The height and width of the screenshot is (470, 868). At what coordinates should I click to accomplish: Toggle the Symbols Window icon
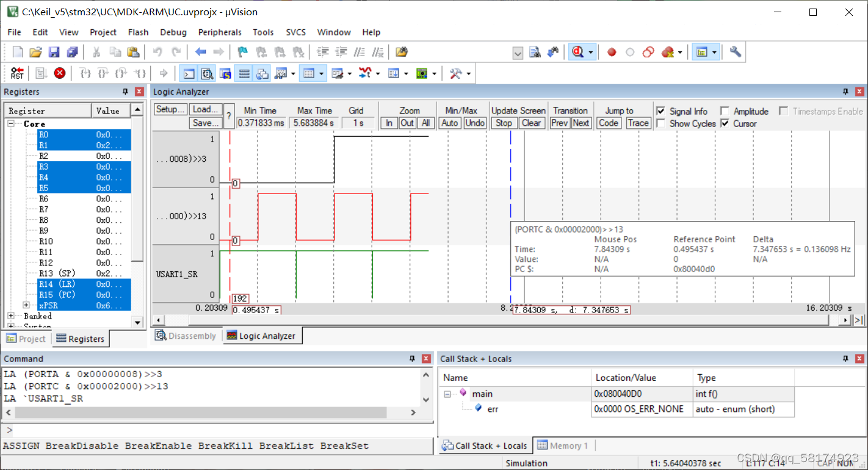(225, 74)
